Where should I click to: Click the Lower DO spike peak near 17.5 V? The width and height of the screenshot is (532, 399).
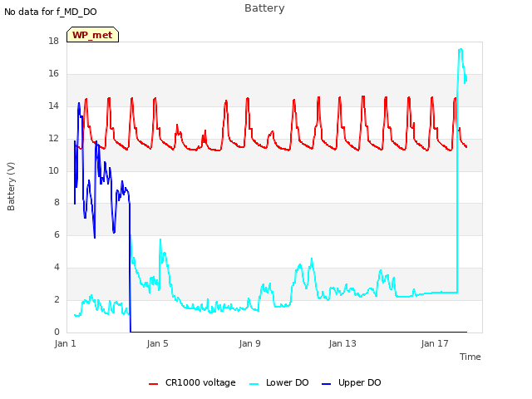(x=461, y=50)
